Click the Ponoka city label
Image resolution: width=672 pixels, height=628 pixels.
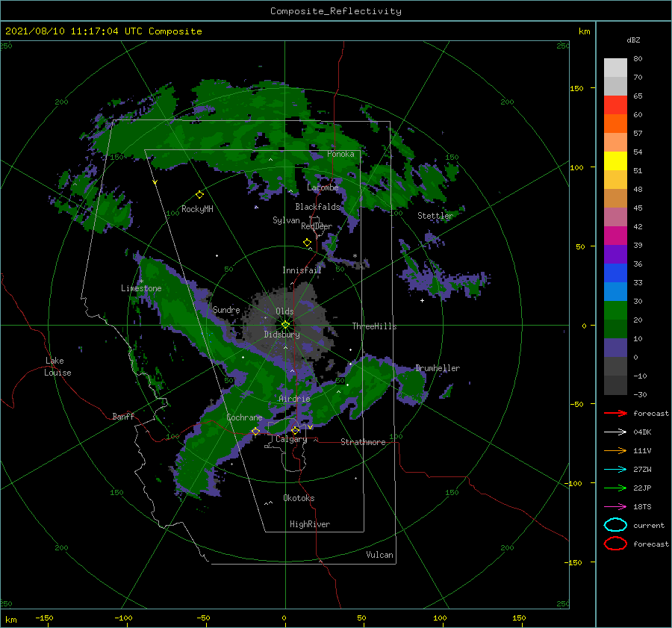pyautogui.click(x=340, y=154)
